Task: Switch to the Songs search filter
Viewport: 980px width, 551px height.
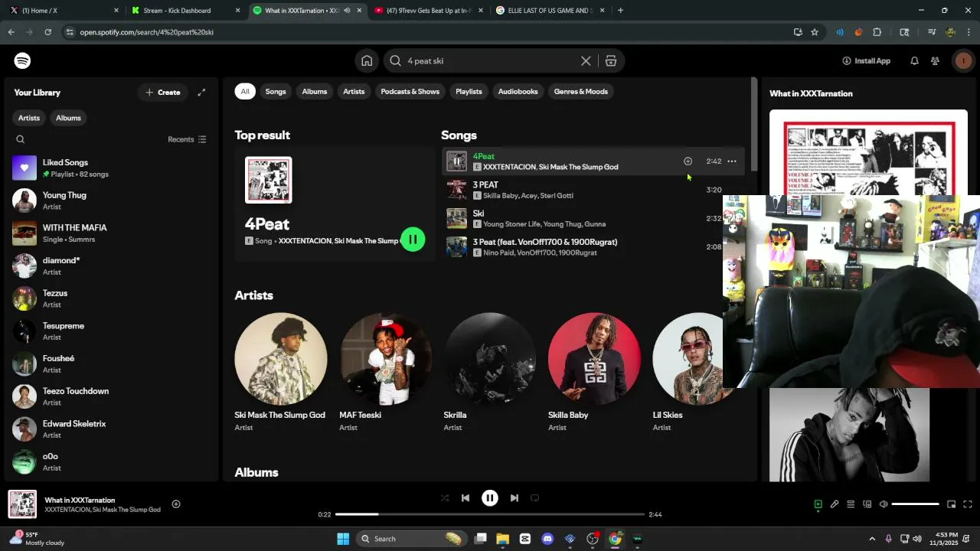Action: [276, 91]
